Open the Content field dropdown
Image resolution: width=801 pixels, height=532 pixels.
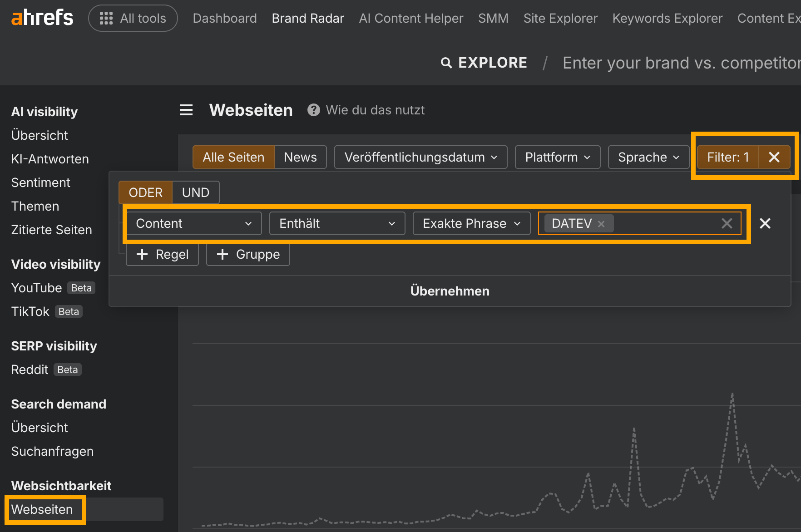(x=194, y=223)
